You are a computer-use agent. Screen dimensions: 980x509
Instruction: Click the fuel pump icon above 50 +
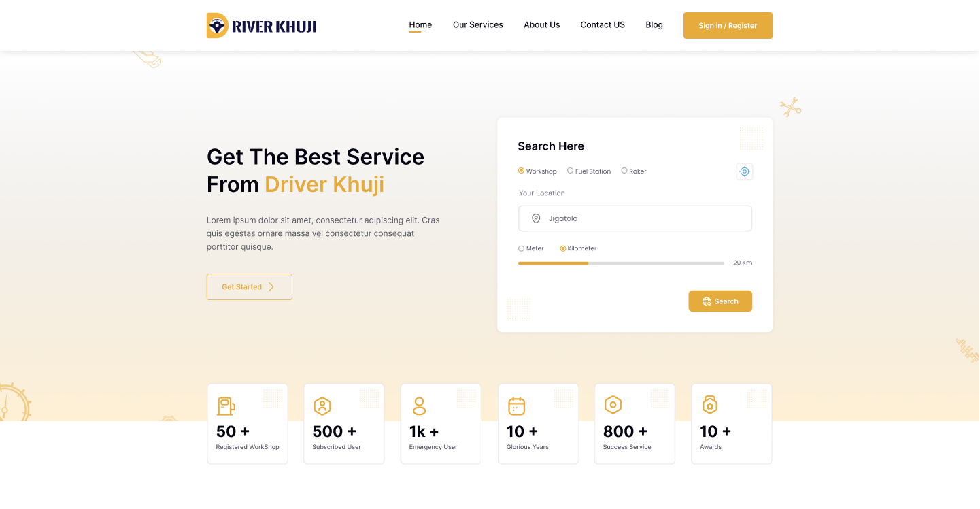point(226,406)
